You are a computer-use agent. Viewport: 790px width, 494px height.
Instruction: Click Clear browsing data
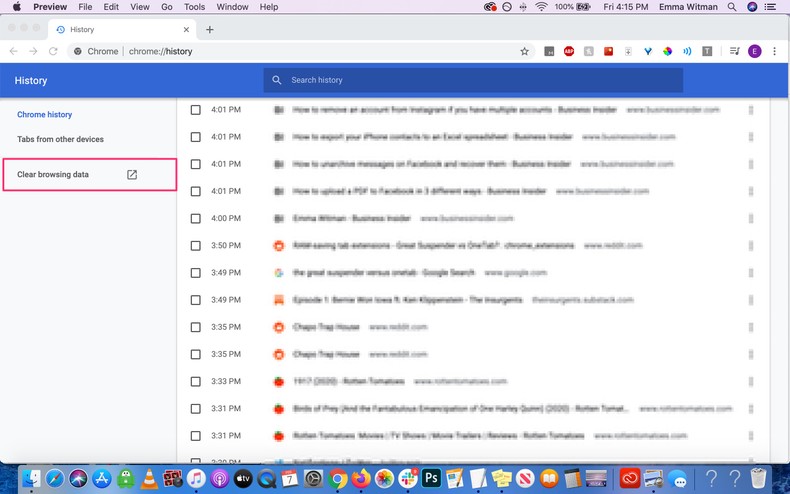pyautogui.click(x=54, y=175)
